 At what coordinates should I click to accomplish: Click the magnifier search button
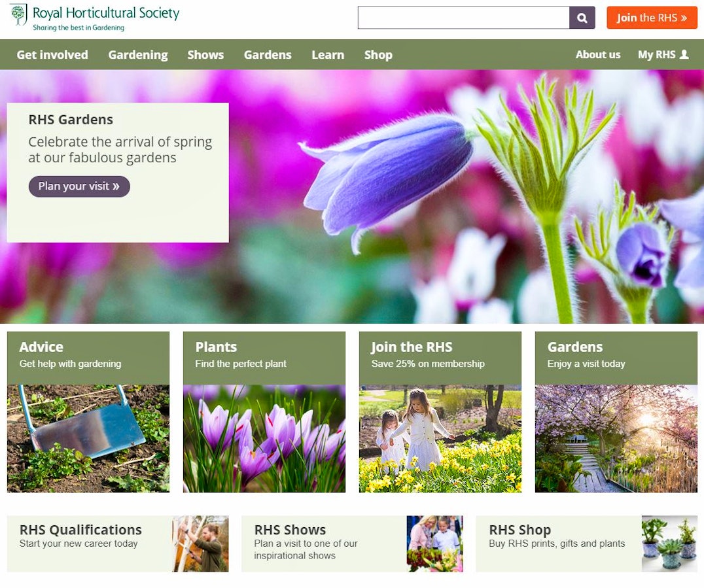pos(582,18)
